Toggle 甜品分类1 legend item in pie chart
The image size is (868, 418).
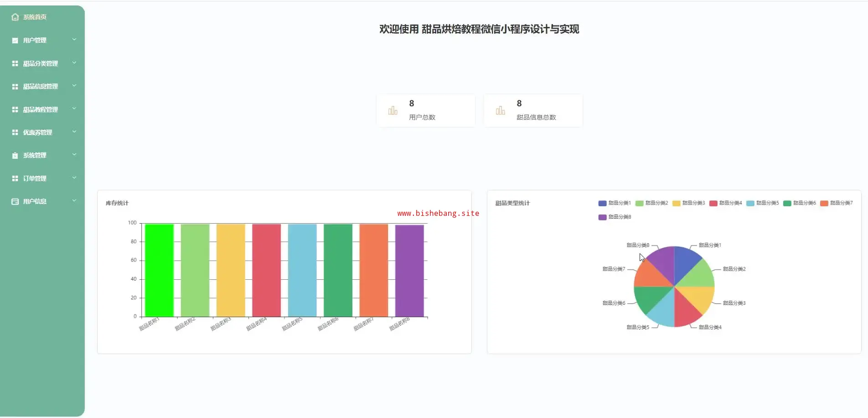614,203
